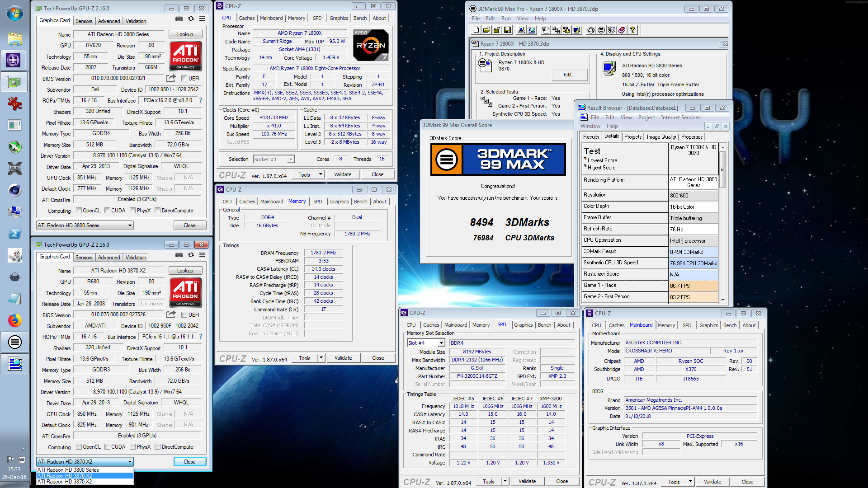
Task: Open Result Browser magnifier icon in 3DMark toolbar
Action: 532,30
